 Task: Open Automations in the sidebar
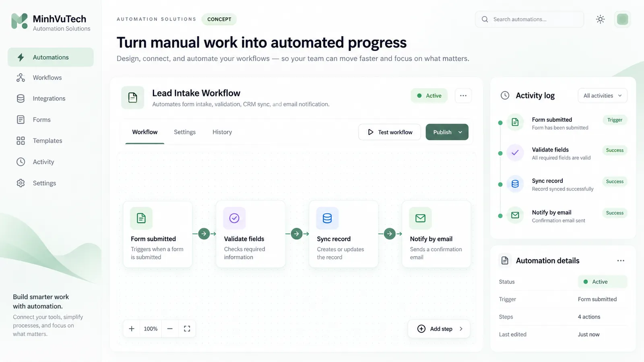pyautogui.click(x=51, y=57)
